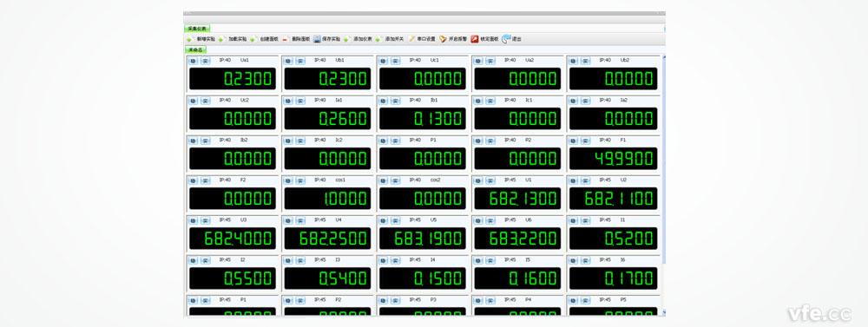Click the 创建面板 (create panel) toolbar icon

point(253,39)
